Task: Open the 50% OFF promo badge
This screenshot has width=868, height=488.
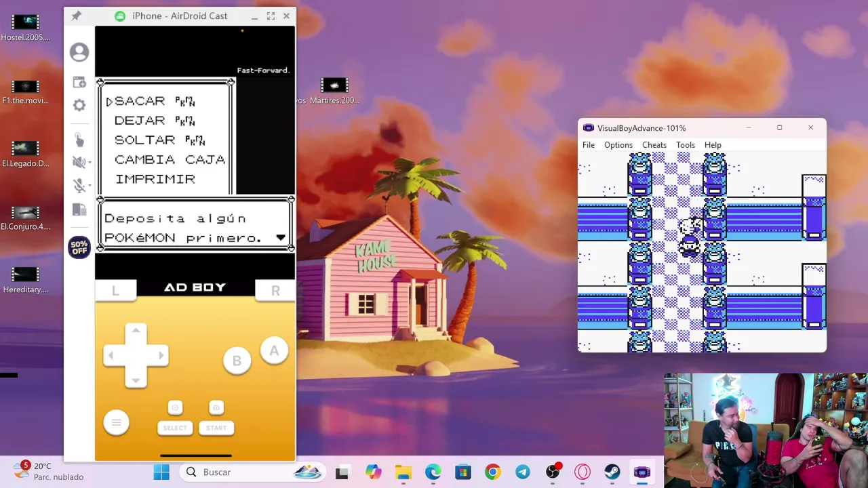Action: [79, 247]
